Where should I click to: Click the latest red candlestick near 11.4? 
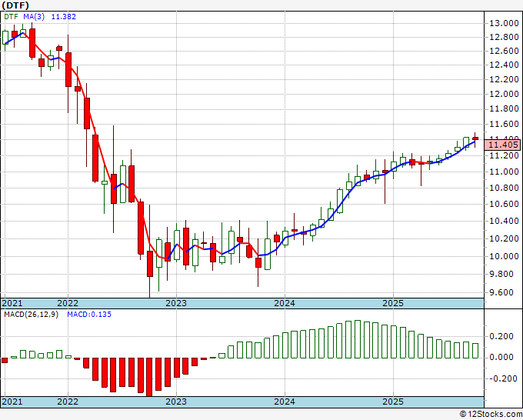[x=475, y=138]
